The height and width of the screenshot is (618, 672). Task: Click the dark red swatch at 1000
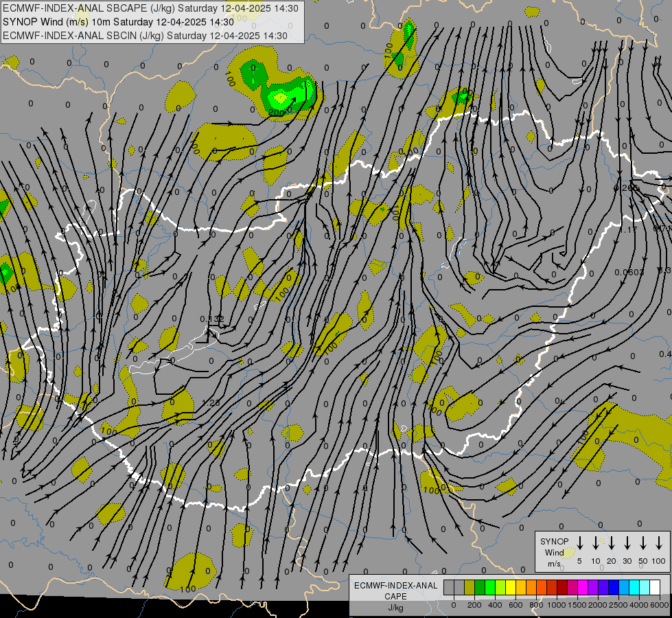(x=562, y=587)
